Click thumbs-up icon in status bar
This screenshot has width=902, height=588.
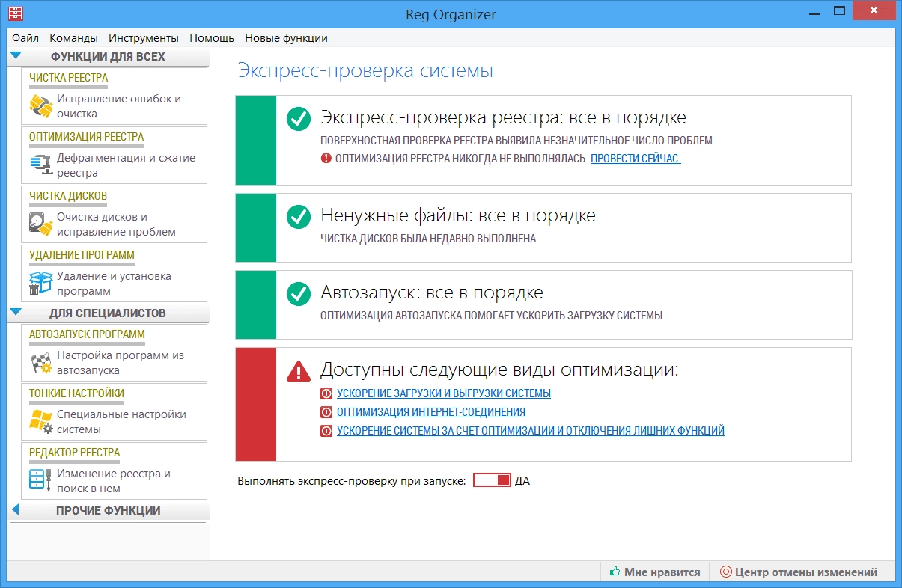[615, 572]
